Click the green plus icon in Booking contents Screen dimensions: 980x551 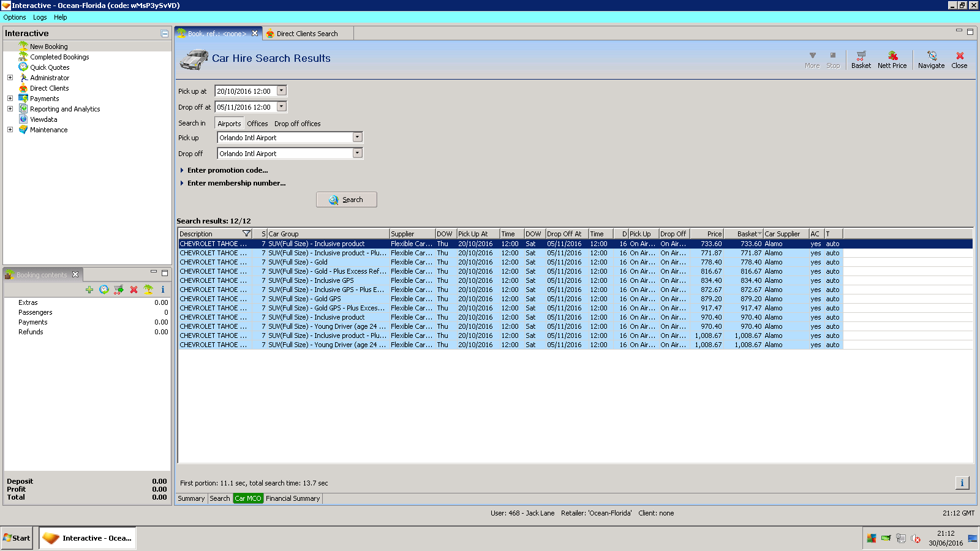[x=89, y=290]
